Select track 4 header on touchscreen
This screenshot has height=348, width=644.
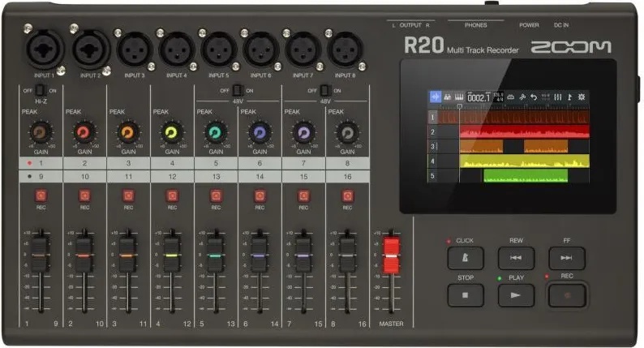pyautogui.click(x=432, y=161)
